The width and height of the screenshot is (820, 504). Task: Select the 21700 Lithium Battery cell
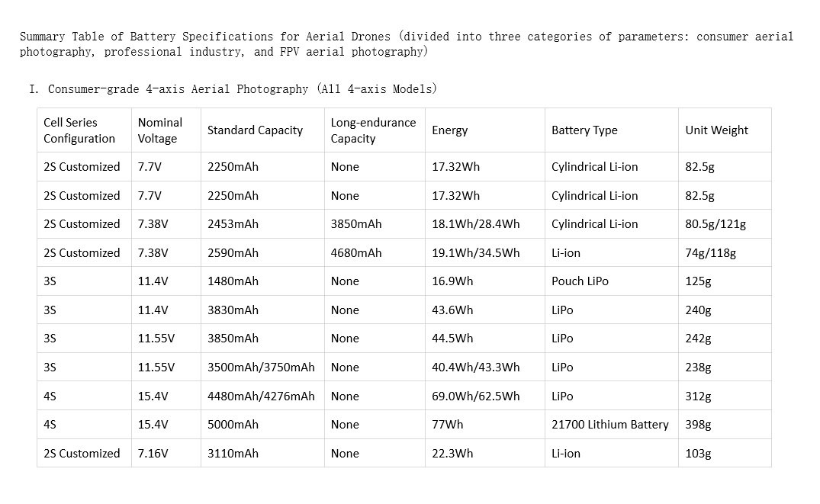pos(611,425)
